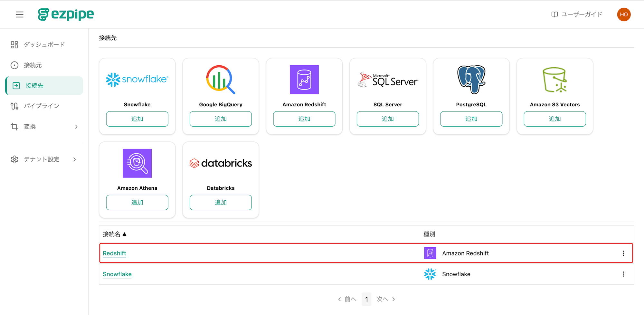Go to next page with 次へ
Screen dimensions: 644x315
tap(386, 299)
